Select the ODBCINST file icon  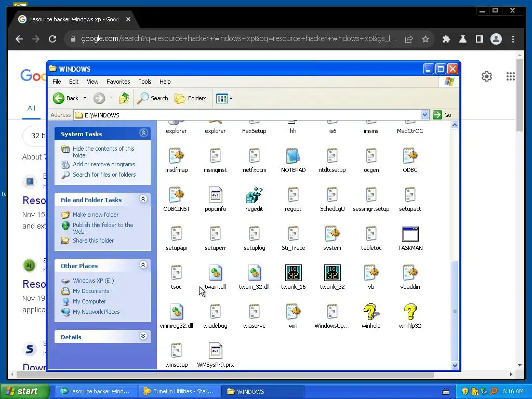click(x=177, y=195)
